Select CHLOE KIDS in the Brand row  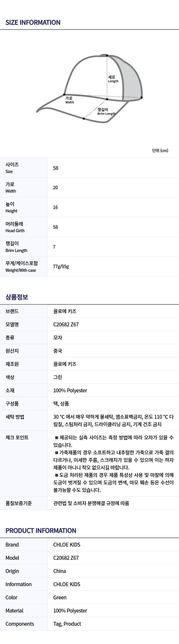pos(67,545)
